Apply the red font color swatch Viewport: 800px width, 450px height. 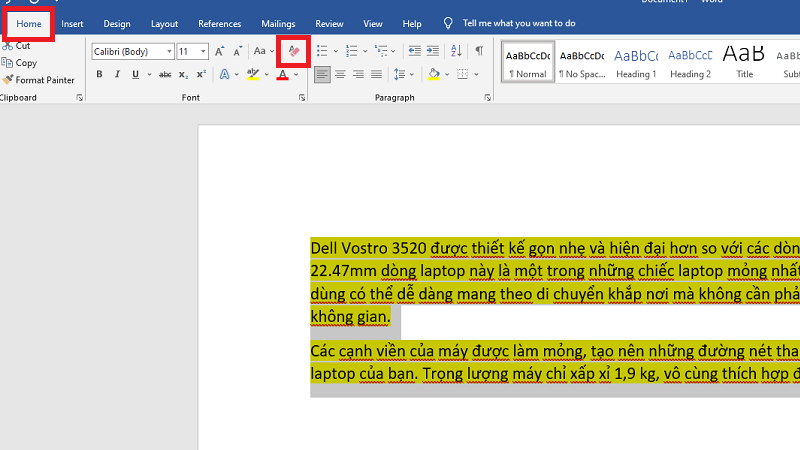tap(283, 75)
